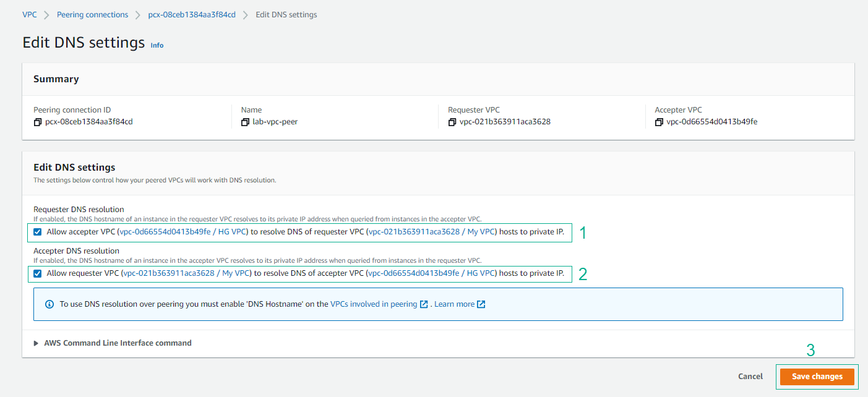The width and height of the screenshot is (868, 397).
Task: Open the Info link beside page title
Action: [157, 45]
